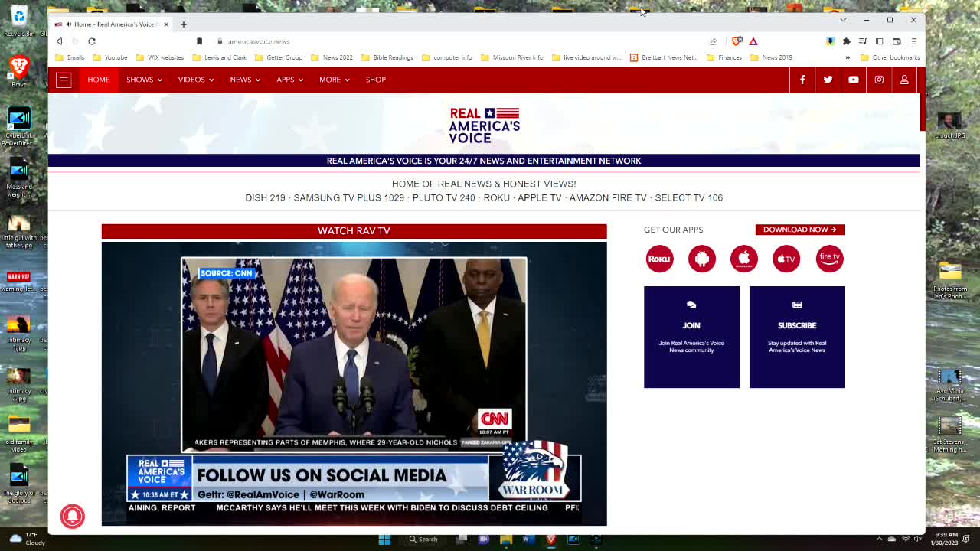The height and width of the screenshot is (551, 980).
Task: Get the Amazon Fire TV app
Action: [829, 259]
